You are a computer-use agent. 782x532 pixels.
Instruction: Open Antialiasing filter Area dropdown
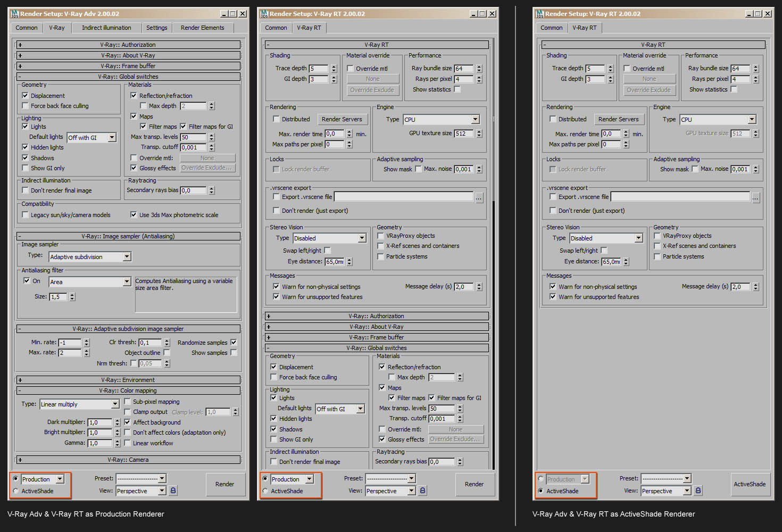(x=90, y=282)
